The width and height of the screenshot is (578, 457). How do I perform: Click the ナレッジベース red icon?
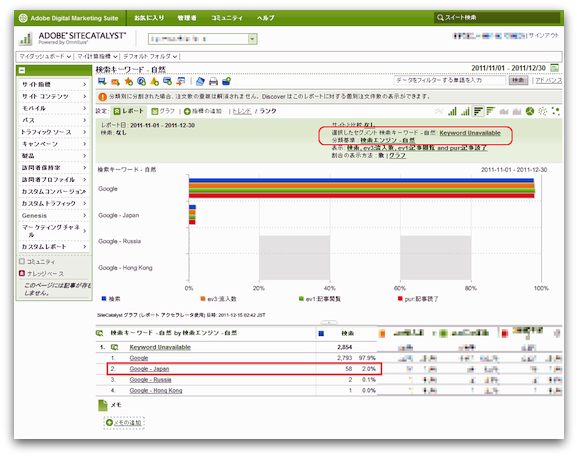tap(22, 273)
